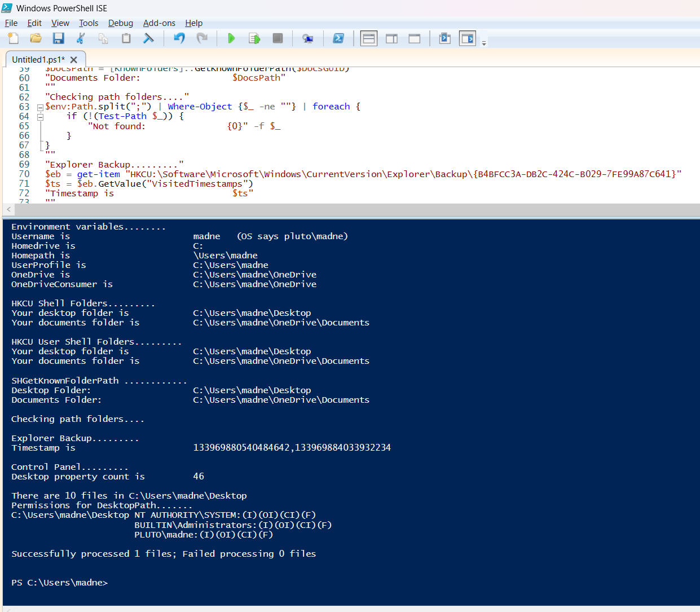The image size is (700, 612).
Task: Show script pane on top layout
Action: point(369,38)
